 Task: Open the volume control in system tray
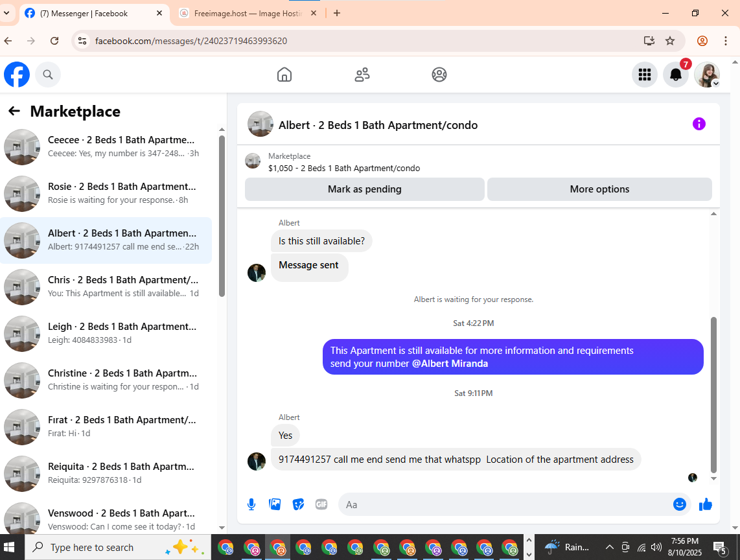point(656,547)
